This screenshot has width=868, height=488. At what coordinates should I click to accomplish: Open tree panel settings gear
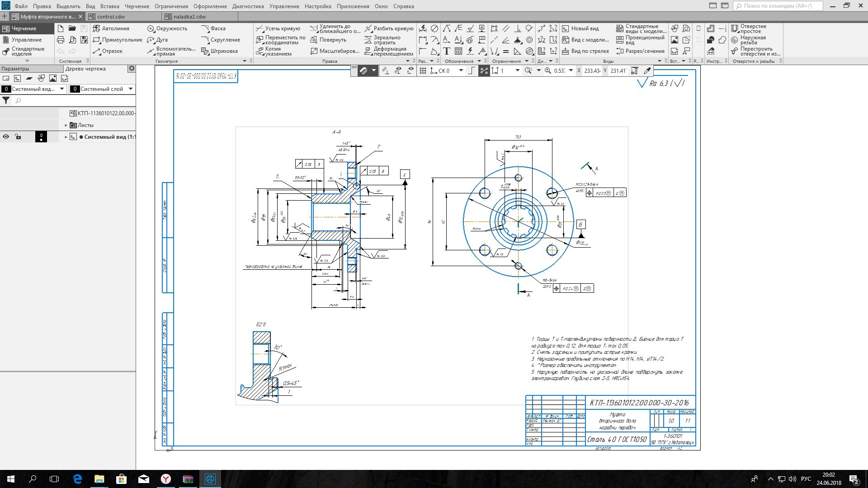click(132, 69)
